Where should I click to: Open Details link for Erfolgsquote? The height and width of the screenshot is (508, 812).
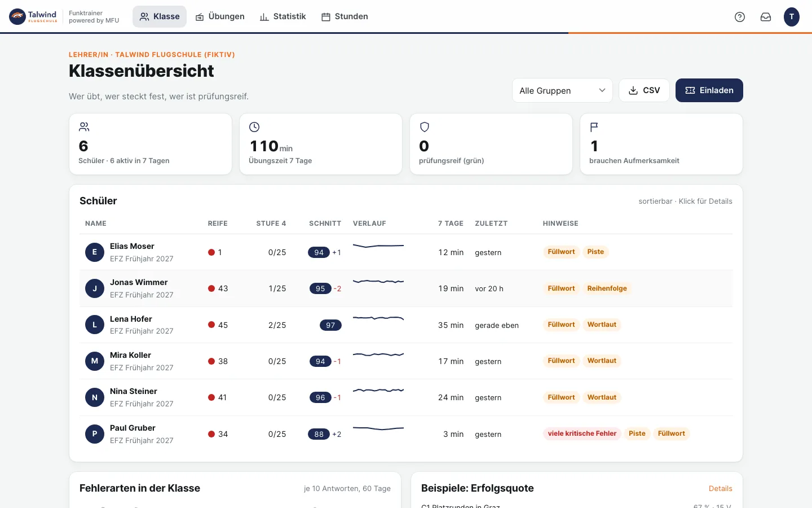[x=721, y=489]
